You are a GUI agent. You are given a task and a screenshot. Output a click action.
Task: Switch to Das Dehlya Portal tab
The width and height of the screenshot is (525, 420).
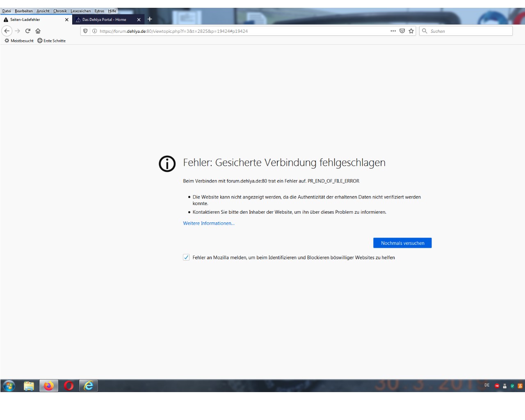(104, 19)
